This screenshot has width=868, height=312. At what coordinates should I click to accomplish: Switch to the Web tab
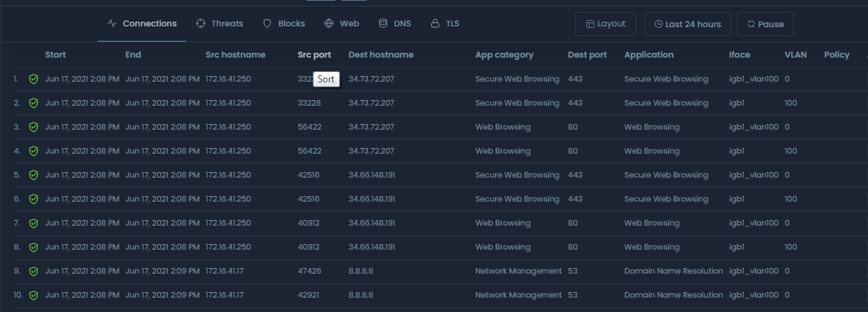point(342,24)
